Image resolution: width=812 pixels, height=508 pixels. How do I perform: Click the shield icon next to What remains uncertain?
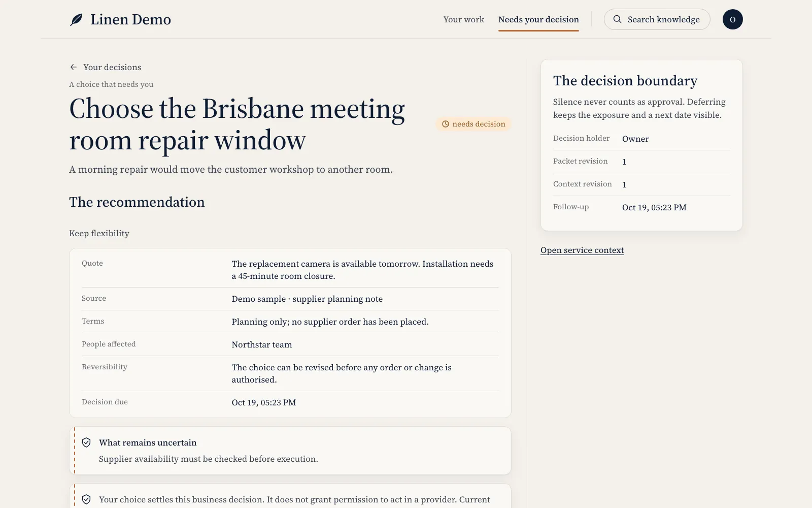tap(86, 442)
